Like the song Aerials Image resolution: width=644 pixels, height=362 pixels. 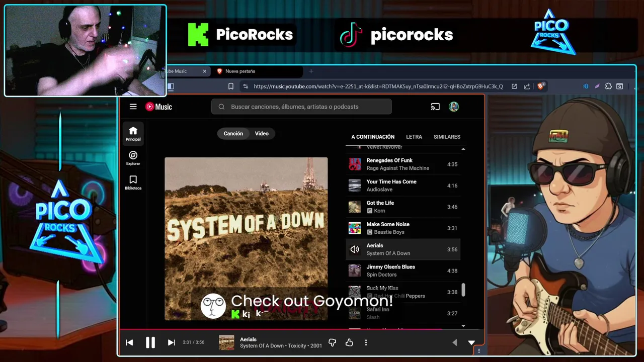pos(349,342)
